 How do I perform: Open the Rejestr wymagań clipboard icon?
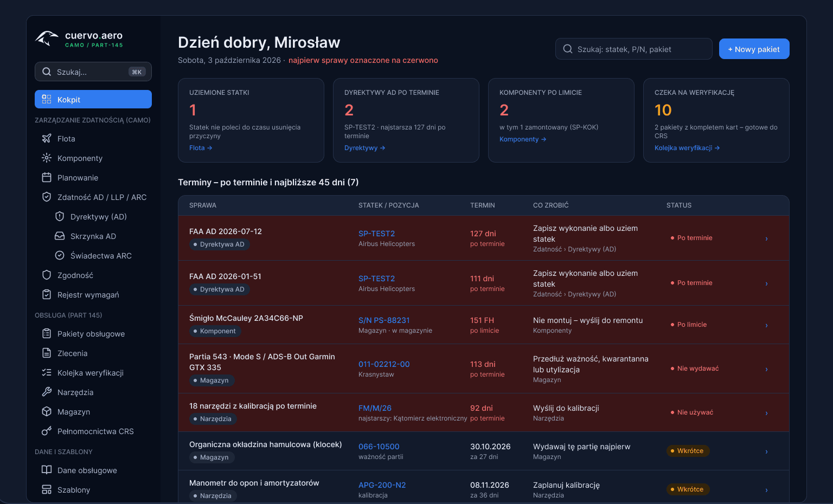tap(47, 295)
